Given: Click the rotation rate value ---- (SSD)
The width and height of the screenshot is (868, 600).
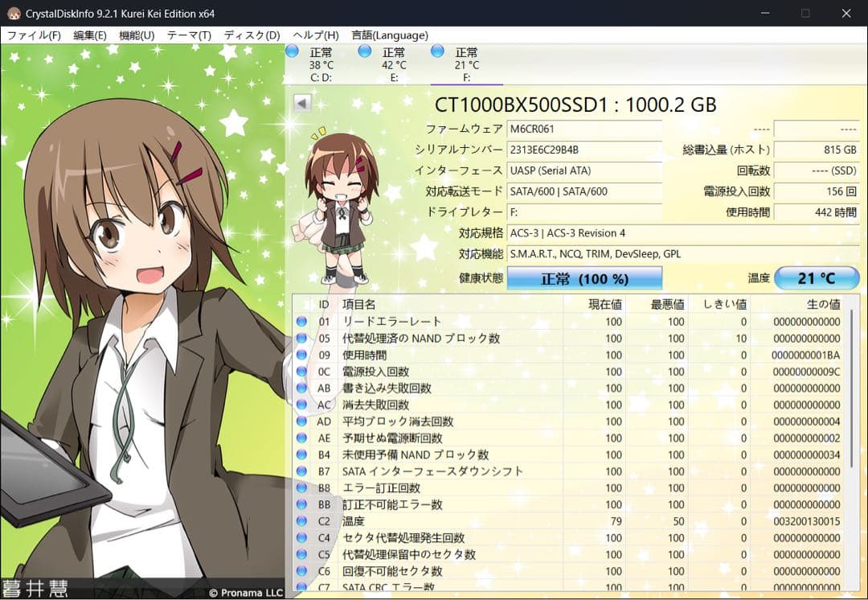Looking at the screenshot, I should point(817,171).
